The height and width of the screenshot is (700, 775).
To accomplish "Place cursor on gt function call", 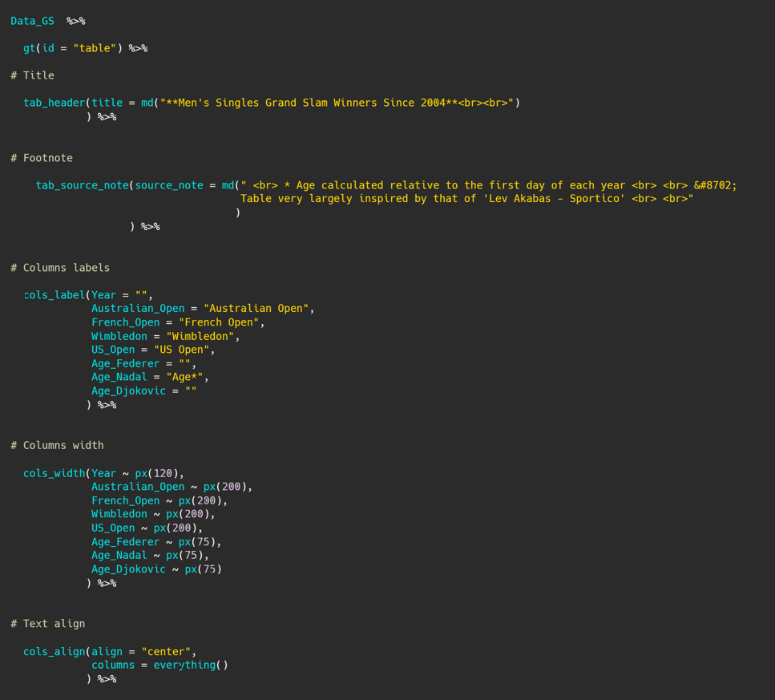I will tap(29, 48).
